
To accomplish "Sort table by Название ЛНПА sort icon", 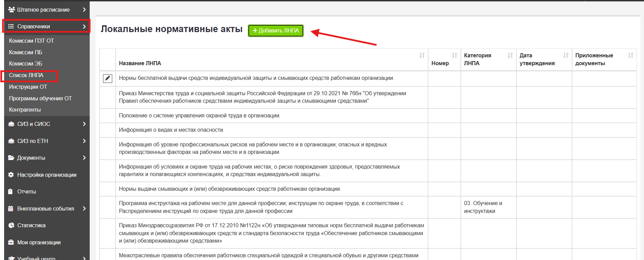I will tap(422, 55).
